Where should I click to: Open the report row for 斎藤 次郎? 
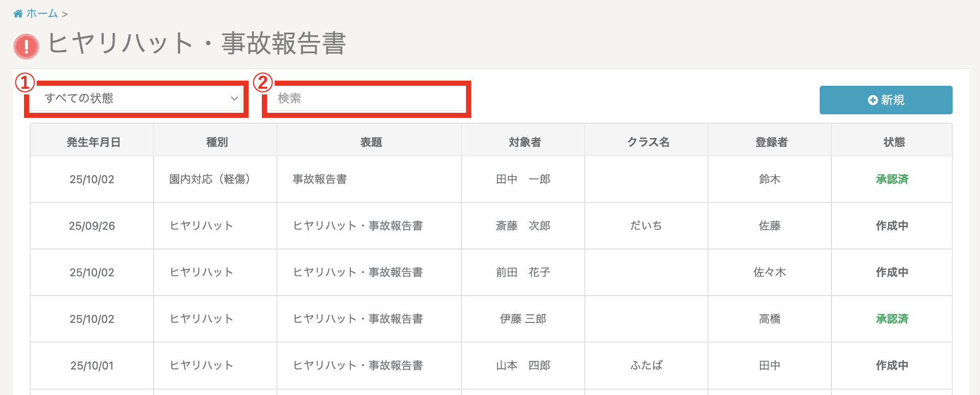click(357, 226)
